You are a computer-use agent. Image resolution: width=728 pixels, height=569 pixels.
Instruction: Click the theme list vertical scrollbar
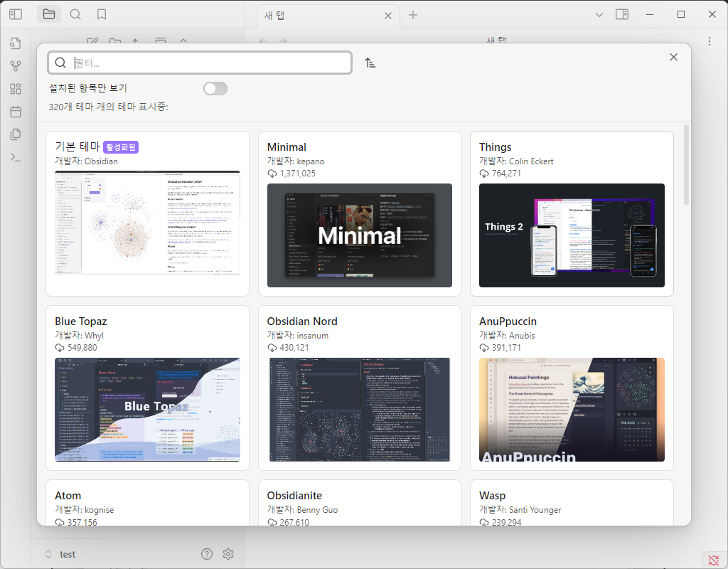coord(687,165)
